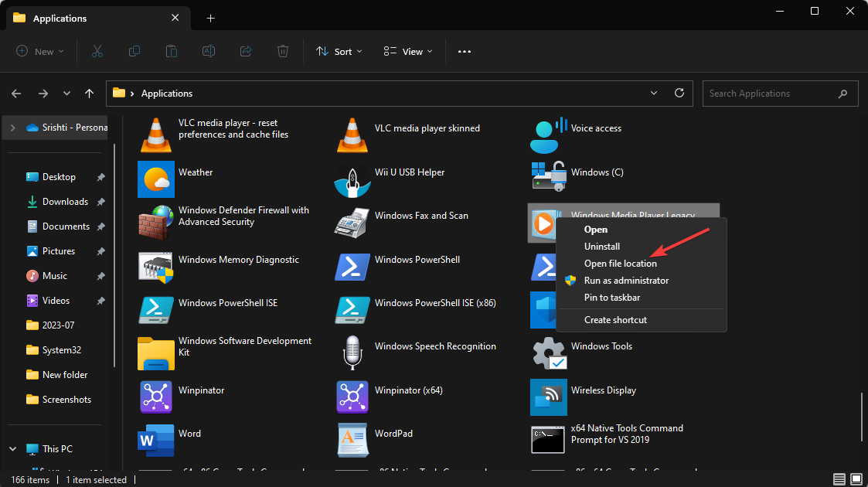Image resolution: width=868 pixels, height=487 pixels.
Task: Open the 2023-07 sidebar folder
Action: 58,325
